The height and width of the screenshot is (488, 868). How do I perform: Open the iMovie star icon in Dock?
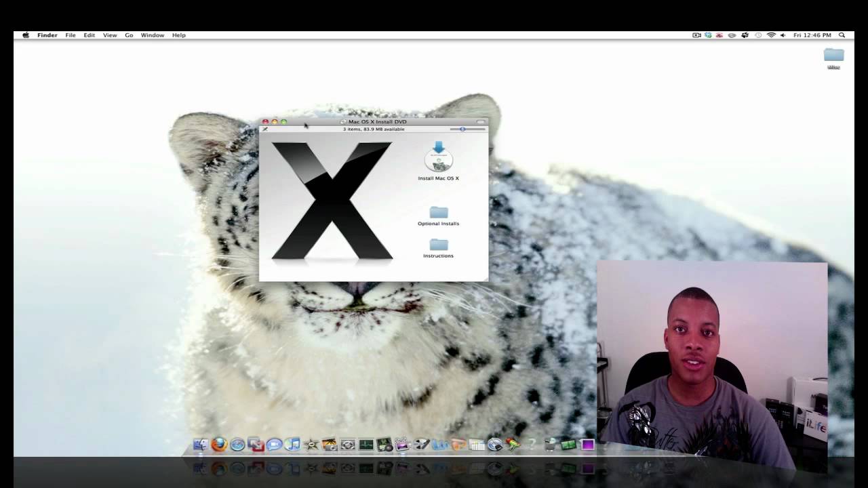[311, 445]
